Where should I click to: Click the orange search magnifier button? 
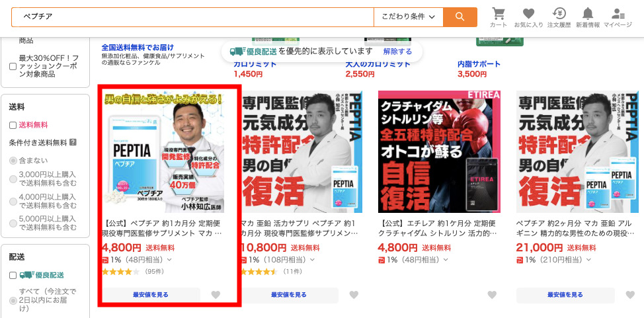(460, 17)
